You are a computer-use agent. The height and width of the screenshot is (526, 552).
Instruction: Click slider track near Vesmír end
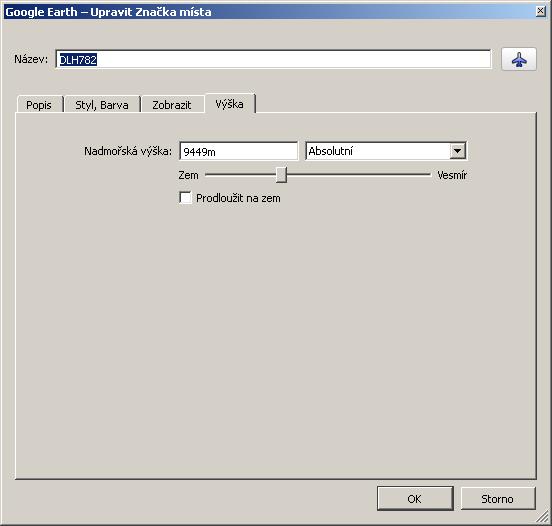tap(415, 175)
